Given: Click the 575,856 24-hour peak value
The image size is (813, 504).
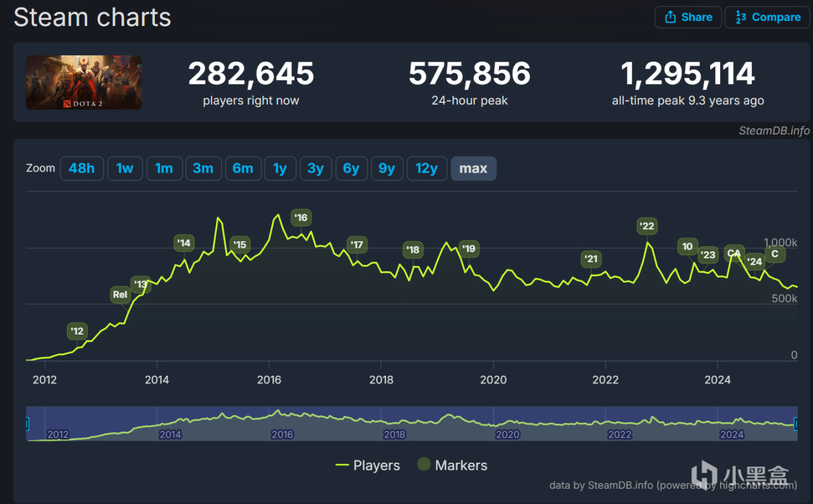Looking at the screenshot, I should pyautogui.click(x=469, y=74).
